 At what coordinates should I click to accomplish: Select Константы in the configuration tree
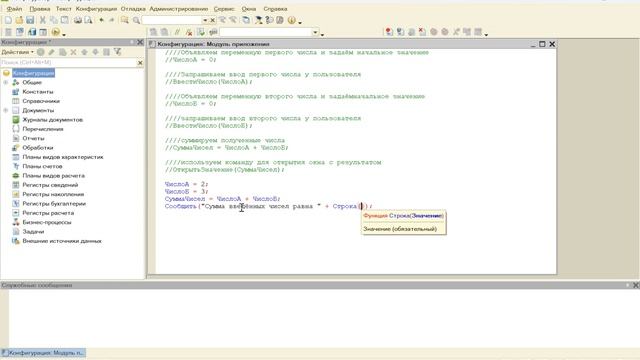[38, 92]
